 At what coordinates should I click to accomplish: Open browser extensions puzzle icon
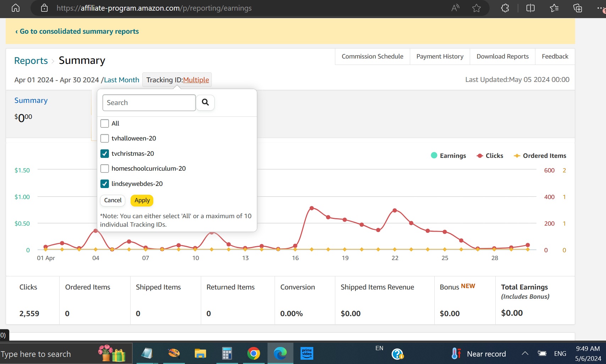tap(505, 8)
